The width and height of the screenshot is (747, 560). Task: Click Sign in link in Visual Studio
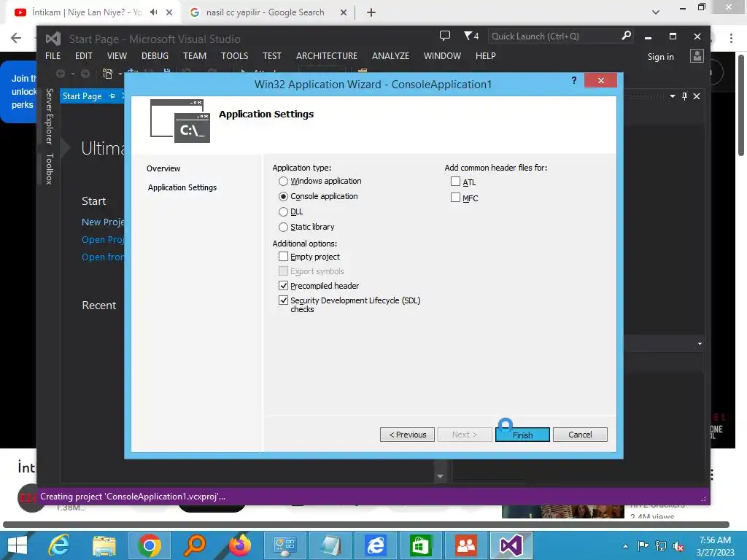tap(661, 57)
